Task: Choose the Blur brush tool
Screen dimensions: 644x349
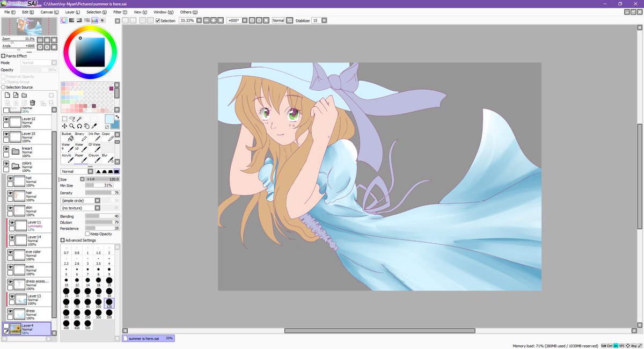Action: (107, 158)
